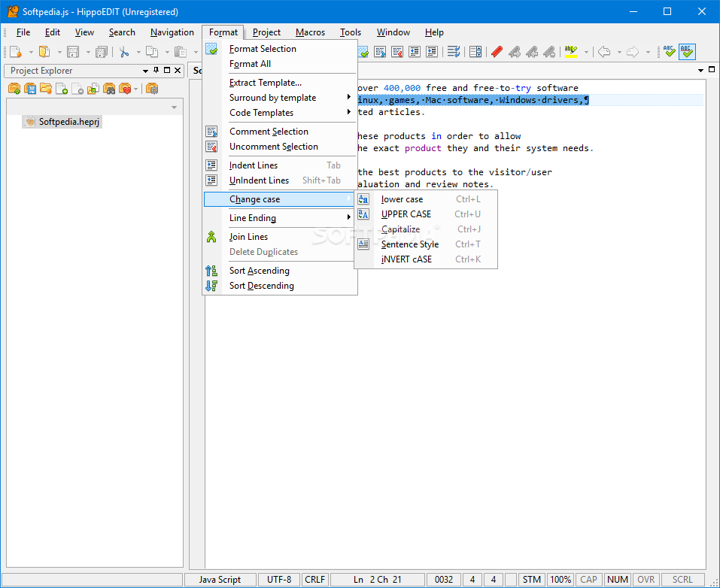Click the Uncomment Selection toolbar icon
The height and width of the screenshot is (588, 720).
coord(397,51)
